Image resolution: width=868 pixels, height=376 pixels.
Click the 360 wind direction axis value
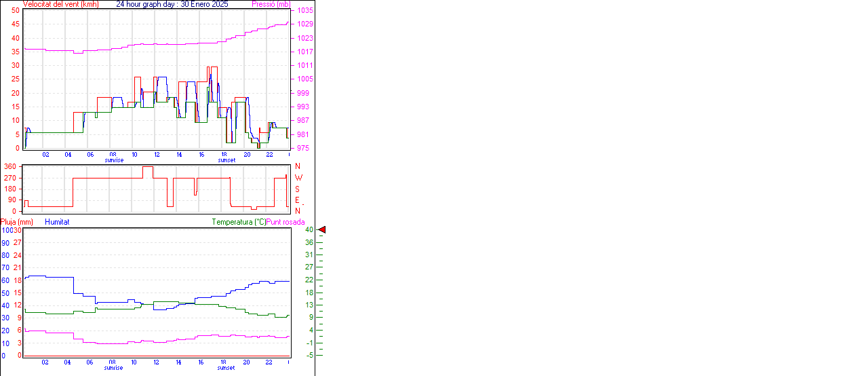(x=11, y=166)
